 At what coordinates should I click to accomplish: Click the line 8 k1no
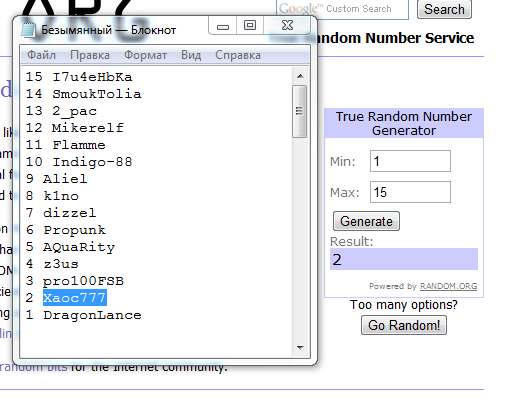(52, 196)
